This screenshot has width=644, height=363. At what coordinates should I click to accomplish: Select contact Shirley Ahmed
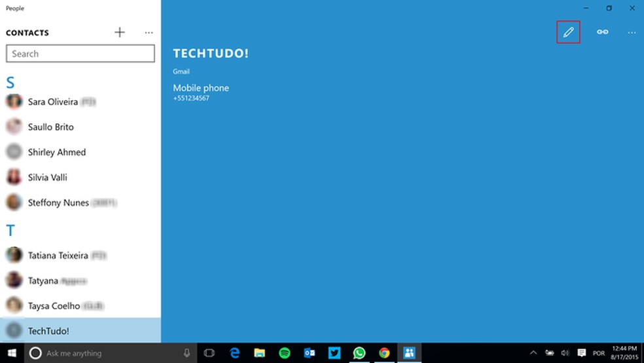(x=80, y=152)
